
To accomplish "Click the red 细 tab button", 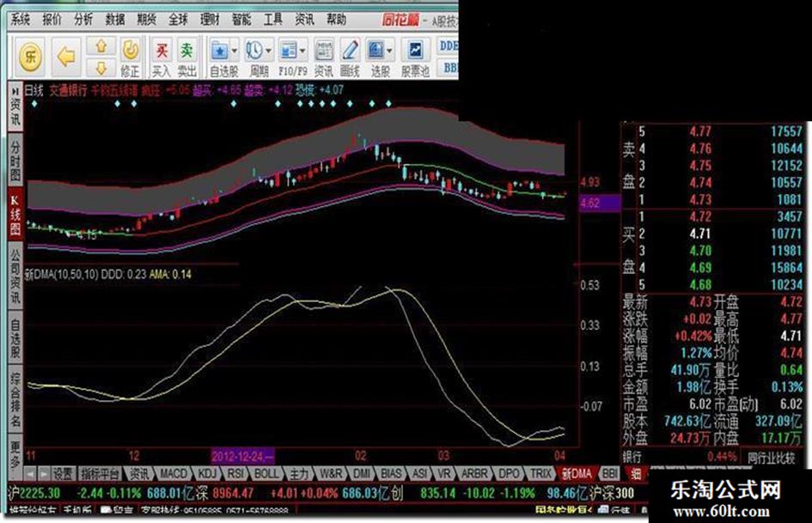I will pyautogui.click(x=635, y=473).
